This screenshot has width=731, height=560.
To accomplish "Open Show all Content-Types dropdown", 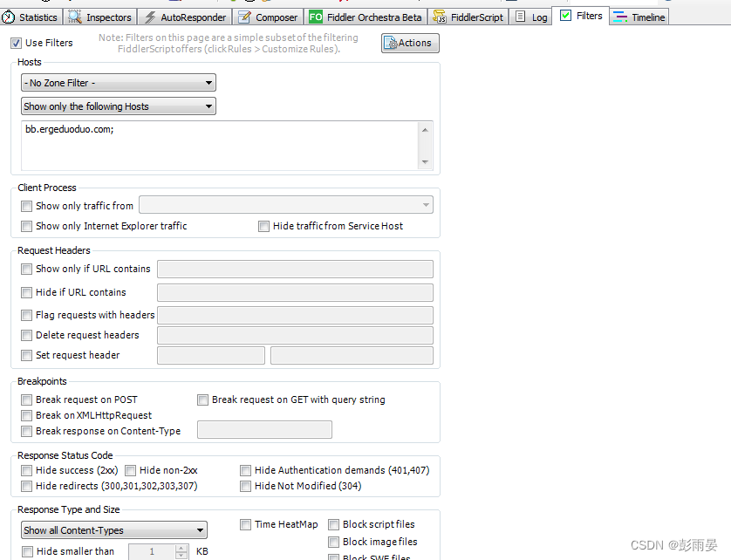I will coord(114,530).
